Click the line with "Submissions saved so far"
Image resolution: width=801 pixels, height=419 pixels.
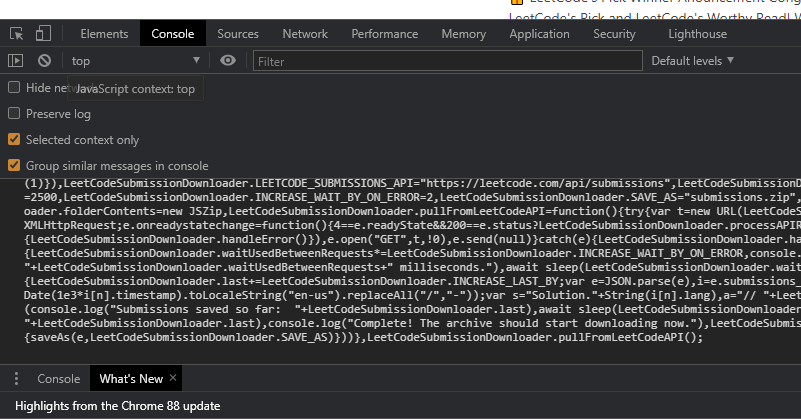coord(412,309)
